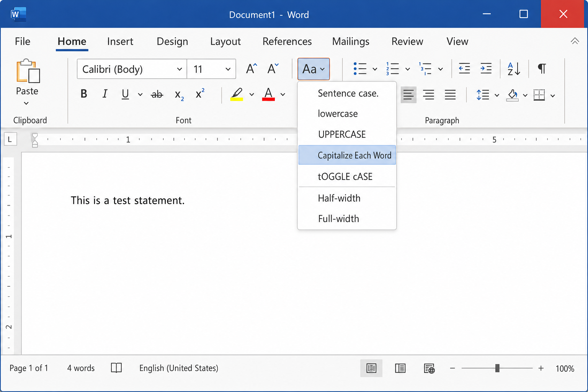The width and height of the screenshot is (588, 392).
Task: Expand borders options arrow
Action: point(553,96)
